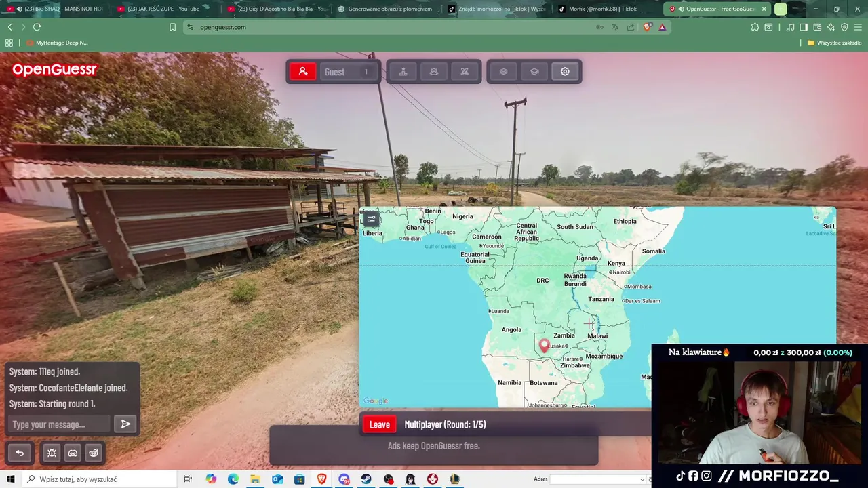
Task: Open Steam from the taskbar
Action: pos(366,479)
